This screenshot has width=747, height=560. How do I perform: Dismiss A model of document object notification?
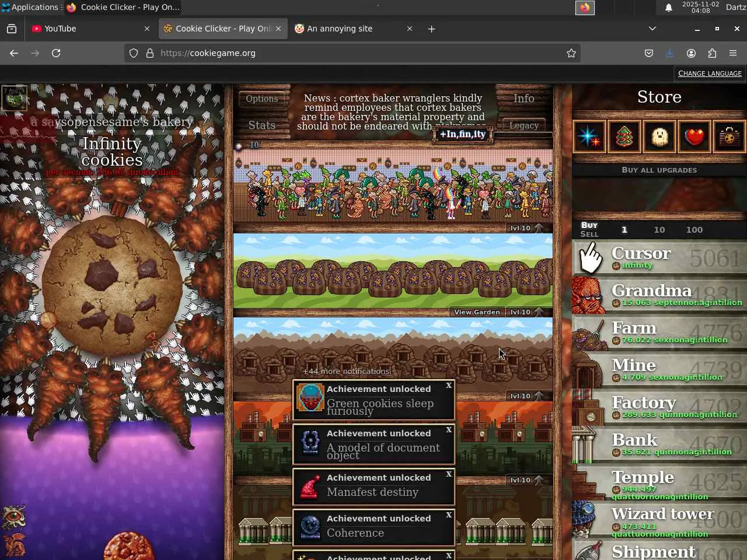tap(449, 430)
